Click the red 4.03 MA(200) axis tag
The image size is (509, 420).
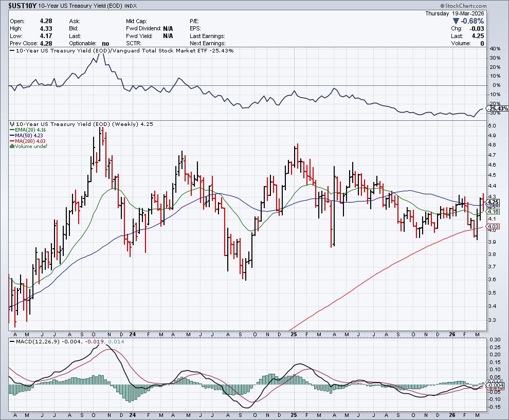pos(494,226)
